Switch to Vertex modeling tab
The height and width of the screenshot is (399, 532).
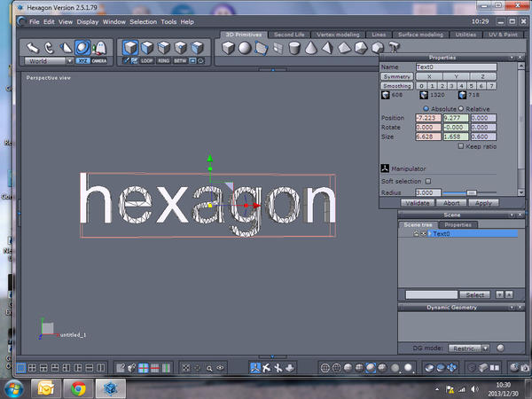(x=338, y=35)
